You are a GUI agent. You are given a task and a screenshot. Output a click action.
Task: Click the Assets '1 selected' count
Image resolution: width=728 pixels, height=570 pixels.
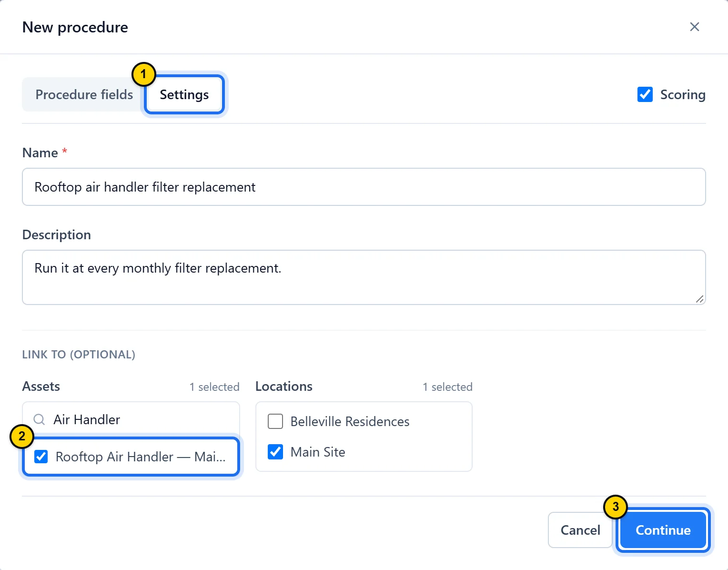(214, 387)
